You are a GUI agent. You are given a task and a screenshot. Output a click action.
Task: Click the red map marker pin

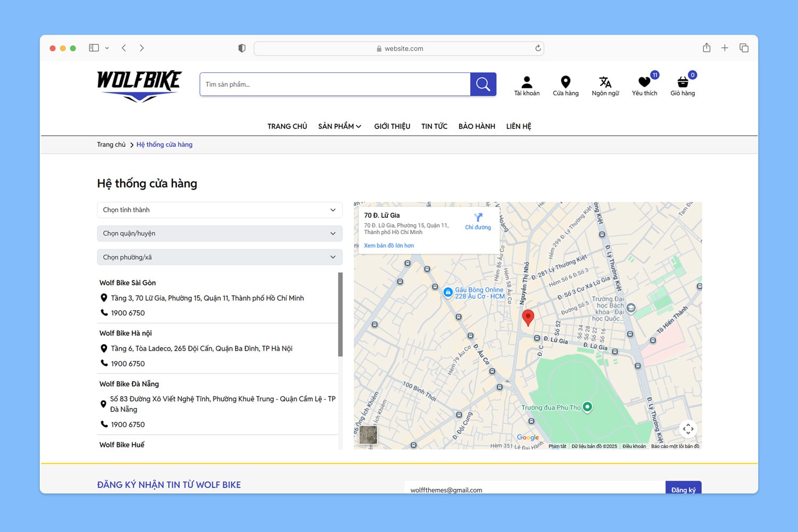[x=528, y=317]
